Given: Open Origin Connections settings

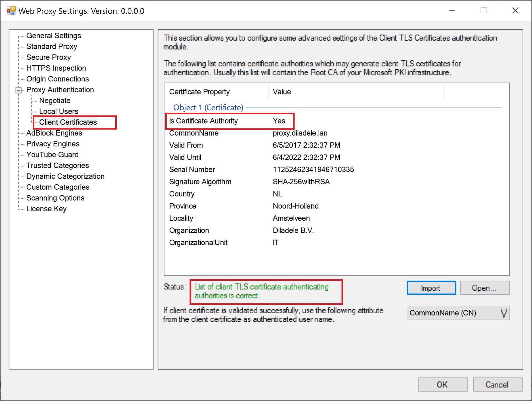Looking at the screenshot, I should tap(57, 79).
